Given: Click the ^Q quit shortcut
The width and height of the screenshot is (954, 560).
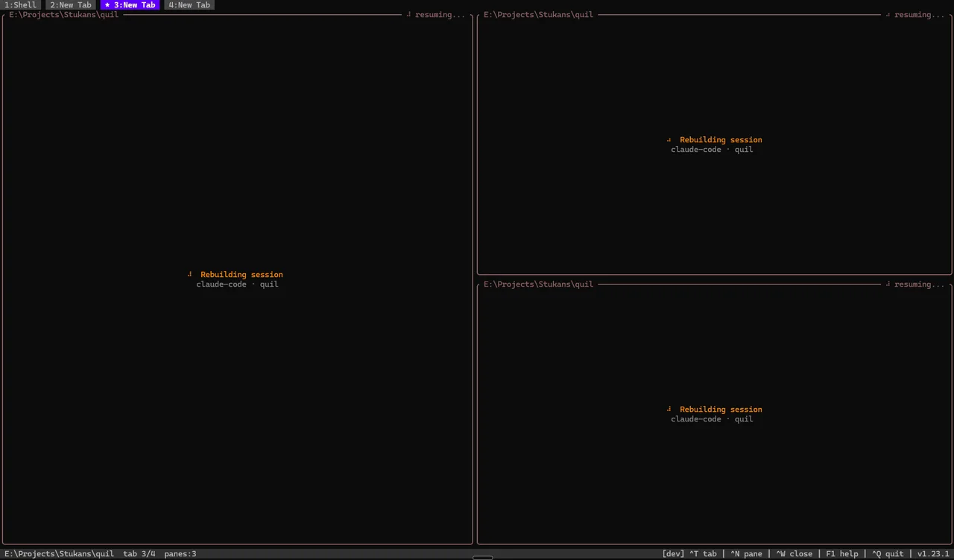Looking at the screenshot, I should 888,554.
